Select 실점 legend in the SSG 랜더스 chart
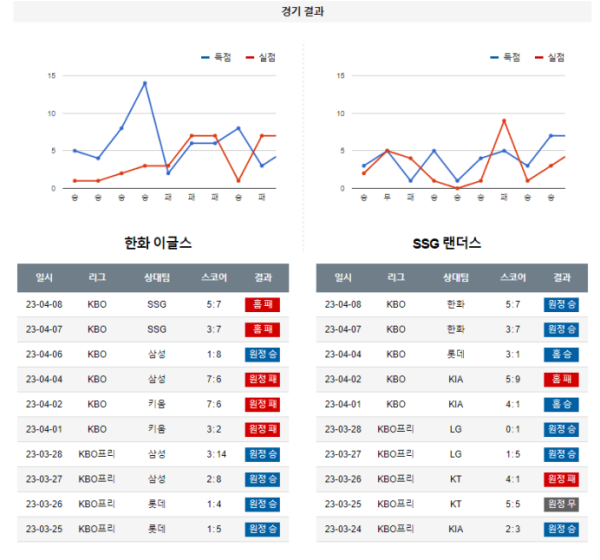 (x=550, y=57)
